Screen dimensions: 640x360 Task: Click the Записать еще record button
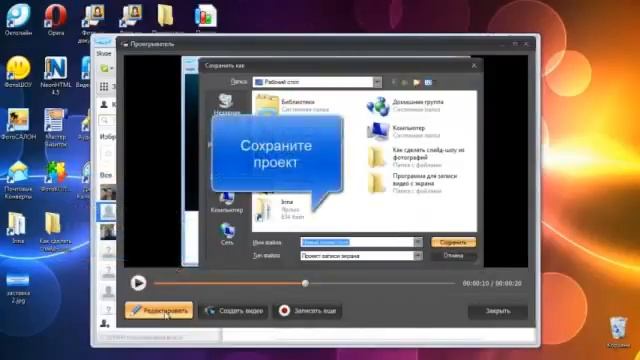pos(307,311)
